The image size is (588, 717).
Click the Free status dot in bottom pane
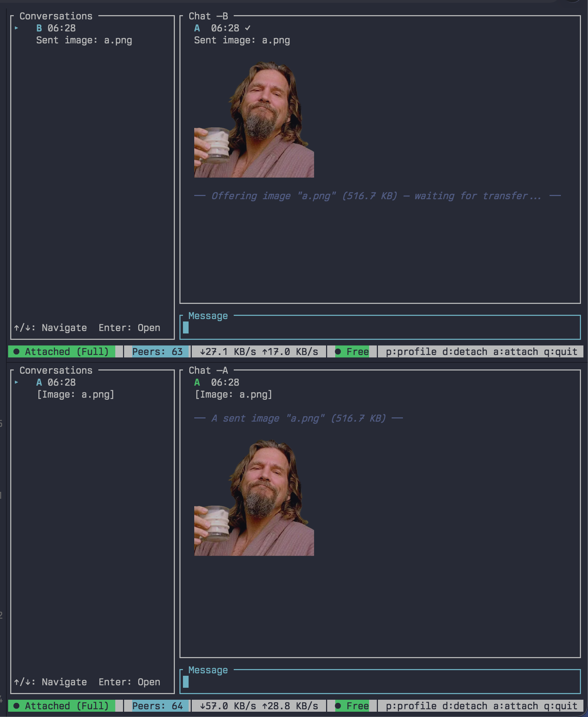point(338,706)
